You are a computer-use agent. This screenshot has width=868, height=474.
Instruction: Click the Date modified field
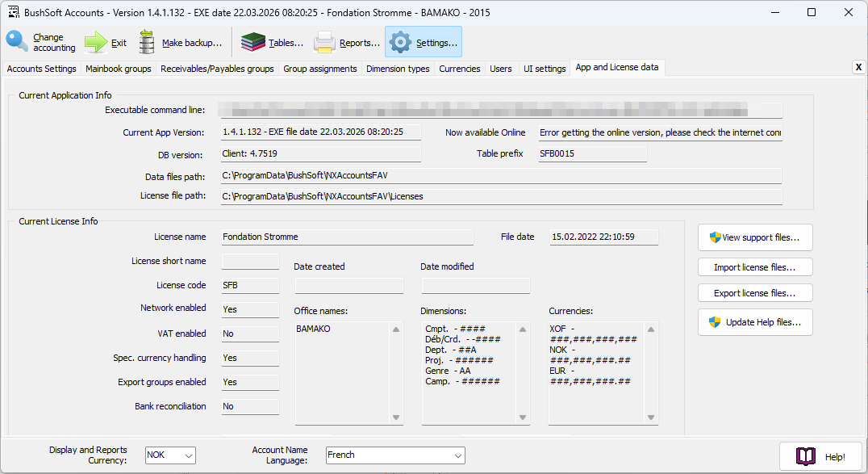tap(475, 286)
